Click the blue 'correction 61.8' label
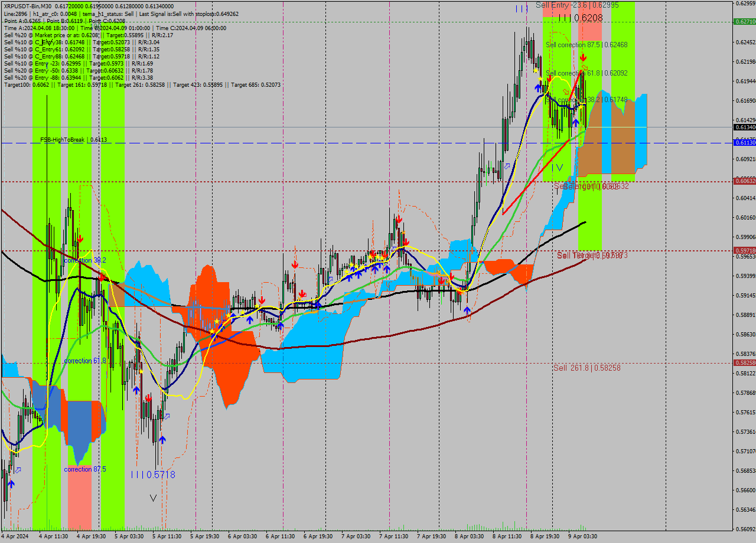The height and width of the screenshot is (543, 756). (x=85, y=361)
